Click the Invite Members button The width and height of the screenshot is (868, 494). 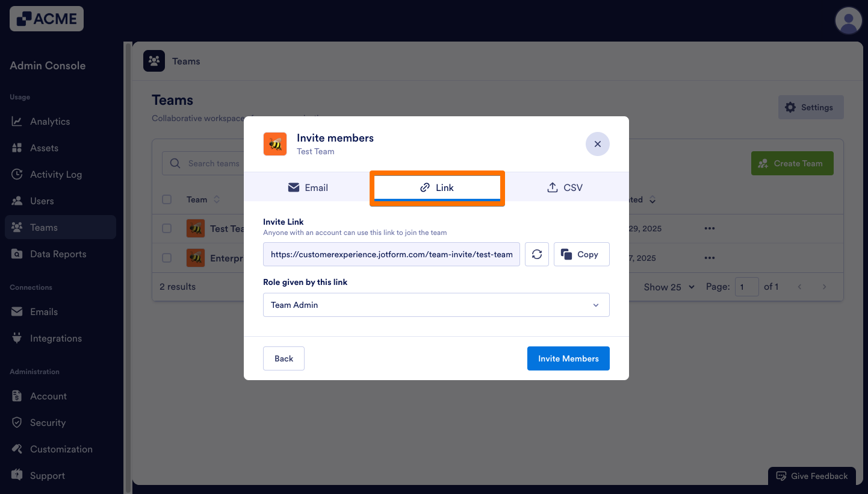point(568,358)
